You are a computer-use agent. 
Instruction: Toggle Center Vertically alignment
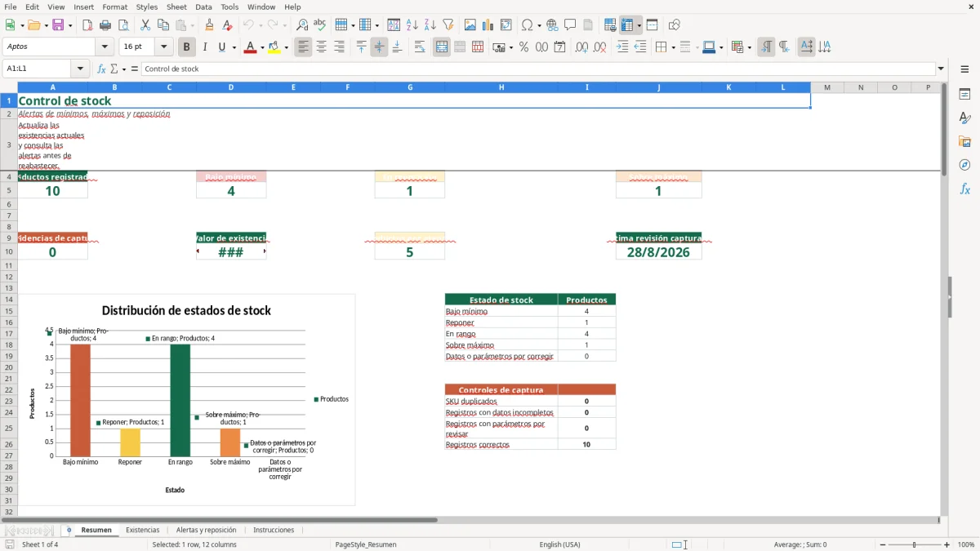point(379,47)
